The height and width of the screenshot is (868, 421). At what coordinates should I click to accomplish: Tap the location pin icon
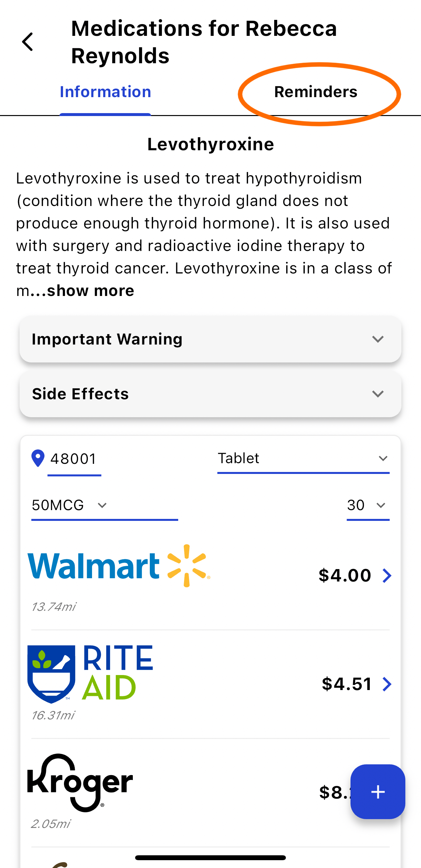point(38,458)
